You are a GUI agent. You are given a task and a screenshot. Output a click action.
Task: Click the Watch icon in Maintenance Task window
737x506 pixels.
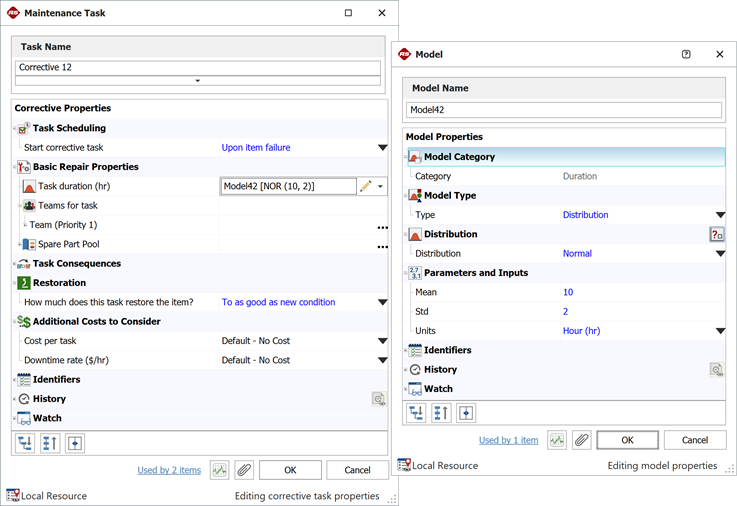(x=24, y=418)
